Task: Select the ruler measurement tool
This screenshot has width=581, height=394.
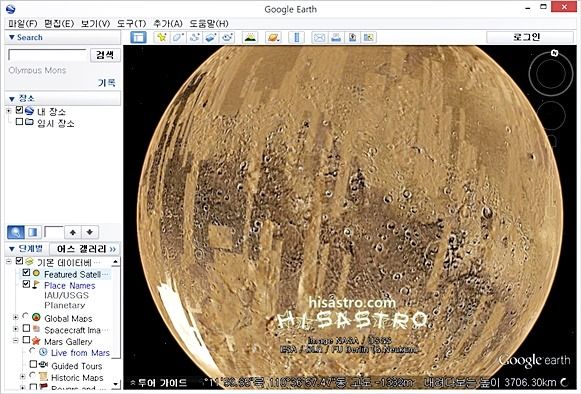Action: coord(296,37)
